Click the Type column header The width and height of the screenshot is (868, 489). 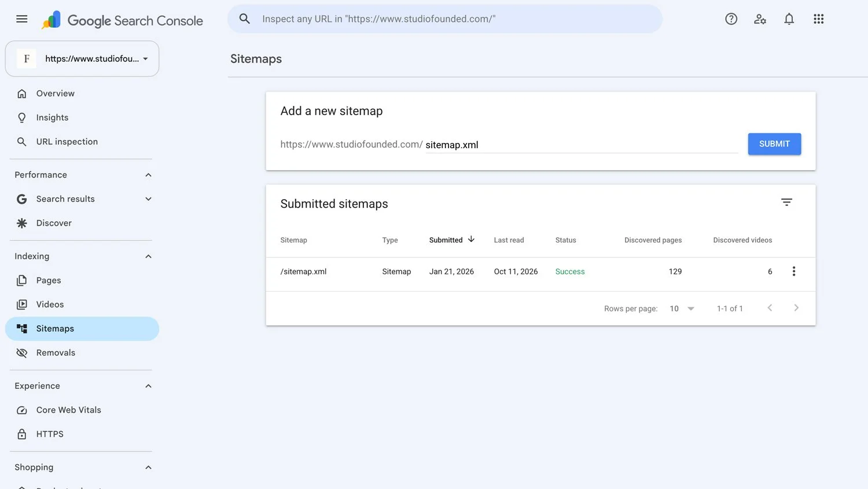(390, 240)
